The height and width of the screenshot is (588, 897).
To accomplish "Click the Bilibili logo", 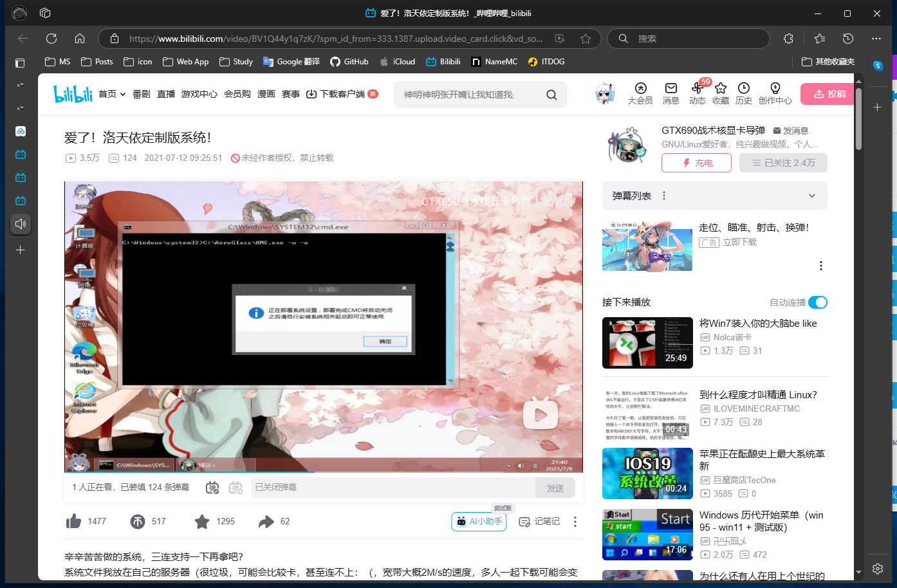I will [73, 94].
